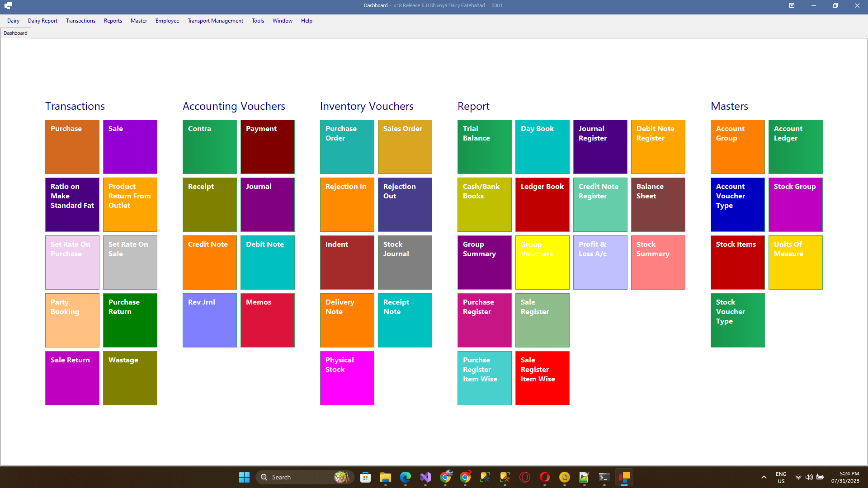Select the Contra voucher tile
This screenshot has width=868, height=488.
210,147
